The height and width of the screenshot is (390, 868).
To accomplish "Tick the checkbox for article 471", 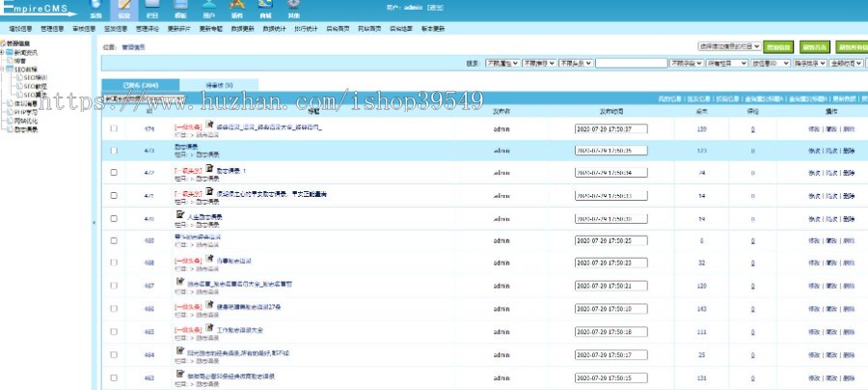I will click(114, 195).
